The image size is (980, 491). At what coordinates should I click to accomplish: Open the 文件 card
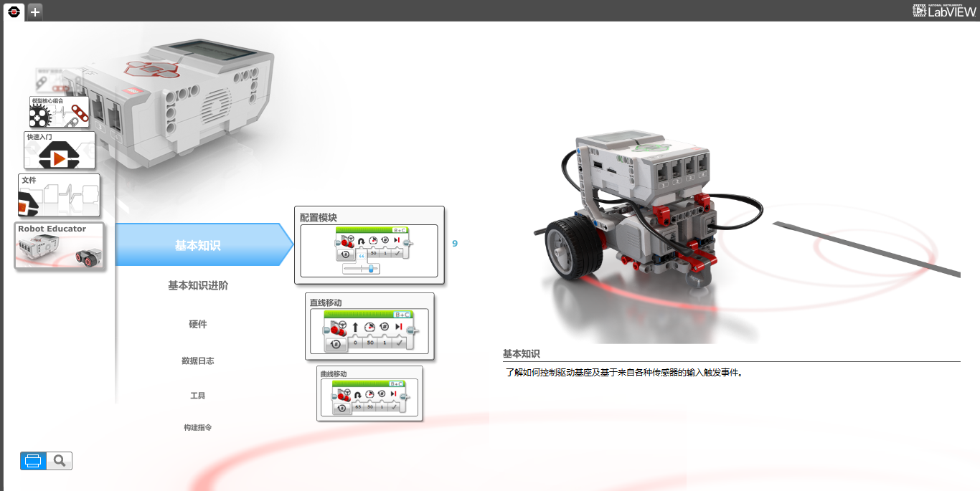[59, 196]
